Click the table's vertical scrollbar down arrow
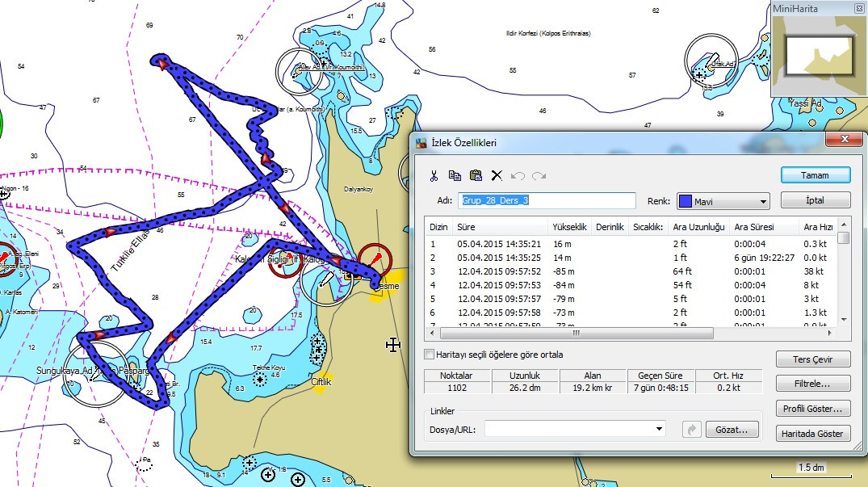Image resolution: width=868 pixels, height=487 pixels. (x=844, y=319)
